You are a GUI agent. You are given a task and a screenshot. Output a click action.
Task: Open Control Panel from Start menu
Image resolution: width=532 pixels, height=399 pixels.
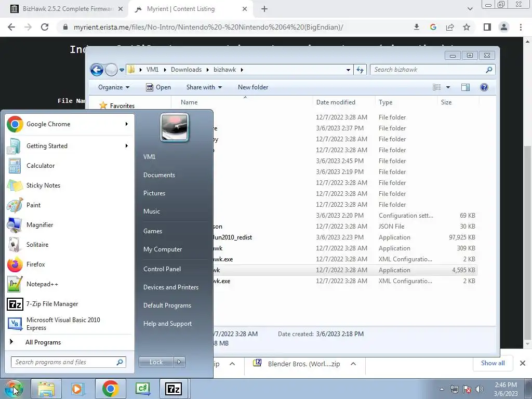click(162, 269)
